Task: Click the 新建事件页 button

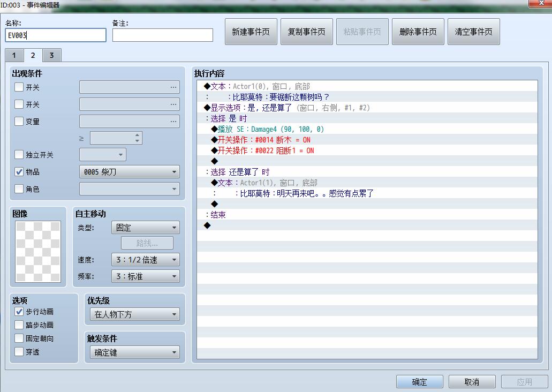Action: pyautogui.click(x=251, y=32)
